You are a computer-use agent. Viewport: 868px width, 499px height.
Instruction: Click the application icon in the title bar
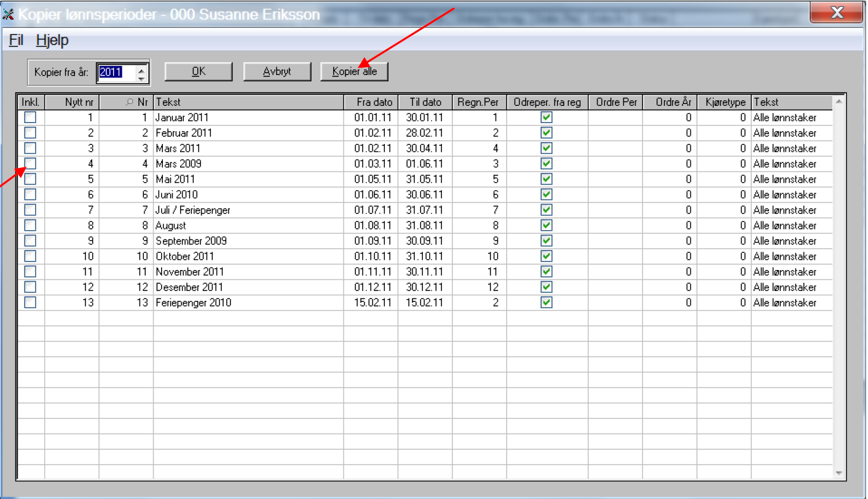pos(9,14)
